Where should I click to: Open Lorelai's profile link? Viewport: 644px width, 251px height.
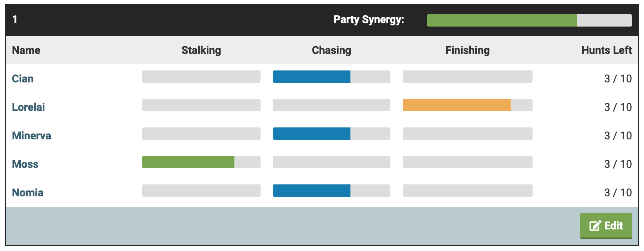coord(28,107)
